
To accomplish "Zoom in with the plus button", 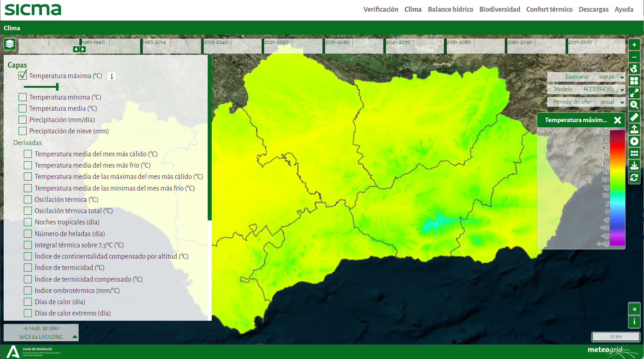I will (x=634, y=45).
